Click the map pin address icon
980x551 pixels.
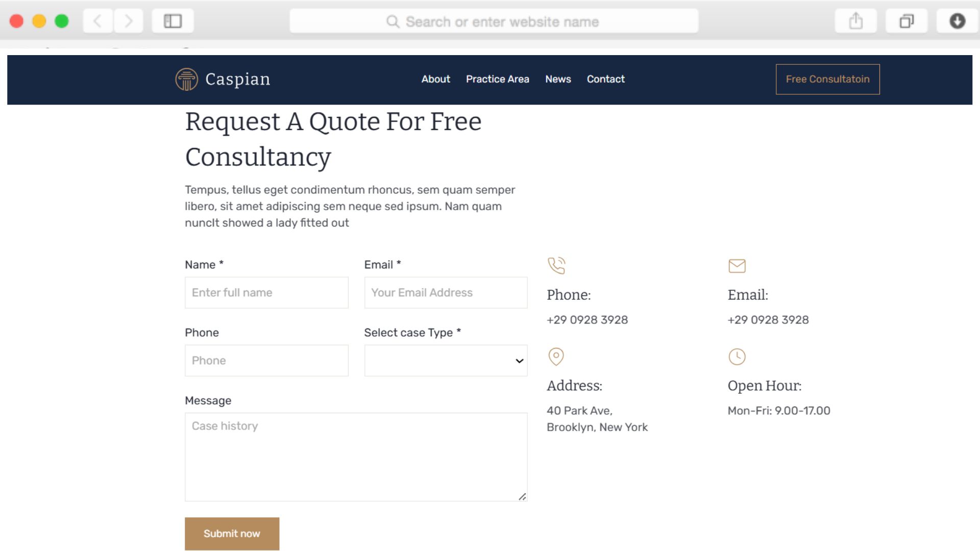[x=556, y=356]
